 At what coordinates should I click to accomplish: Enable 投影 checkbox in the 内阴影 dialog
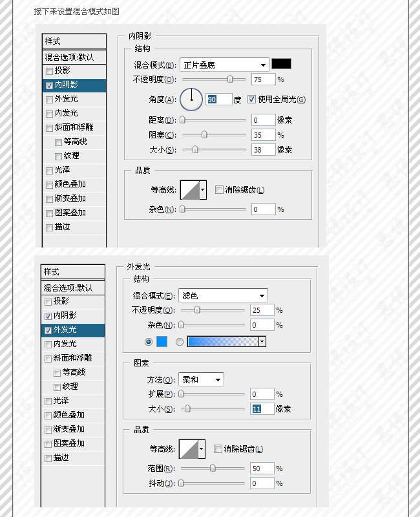[x=50, y=71]
